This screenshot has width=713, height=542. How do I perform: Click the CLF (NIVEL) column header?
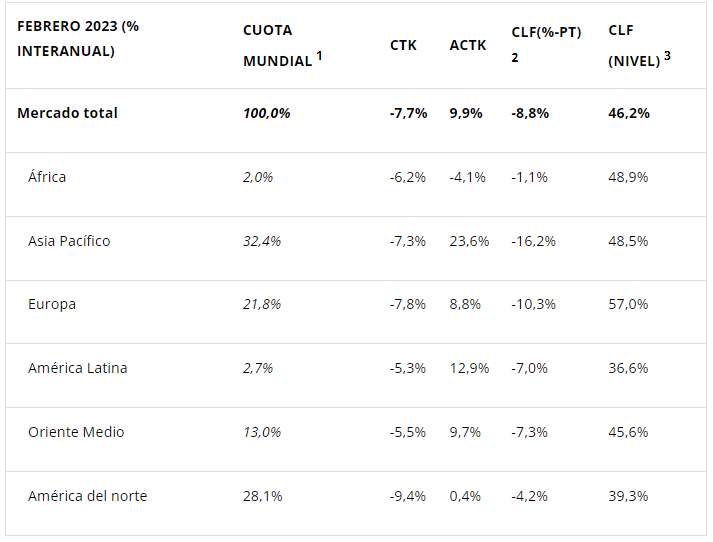coord(634,45)
